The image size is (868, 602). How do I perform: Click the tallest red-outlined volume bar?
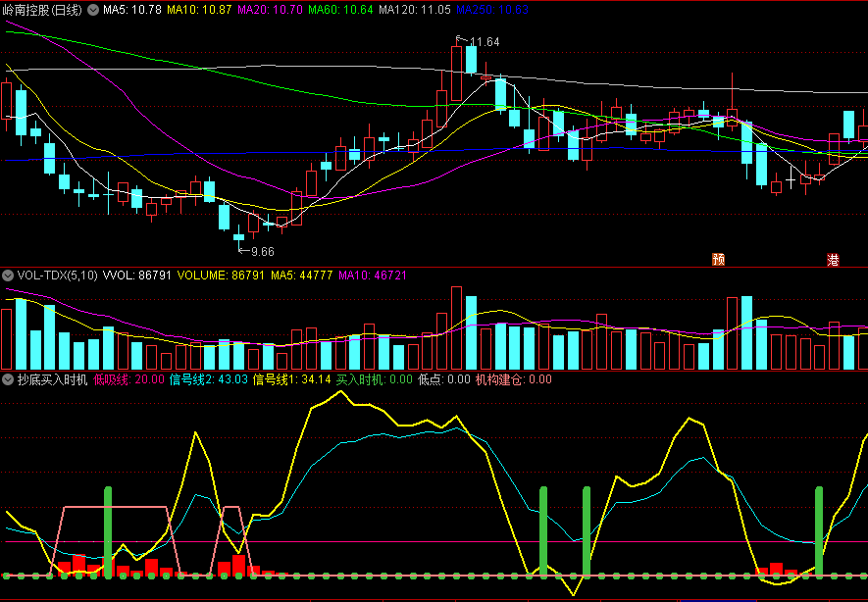pos(457,328)
